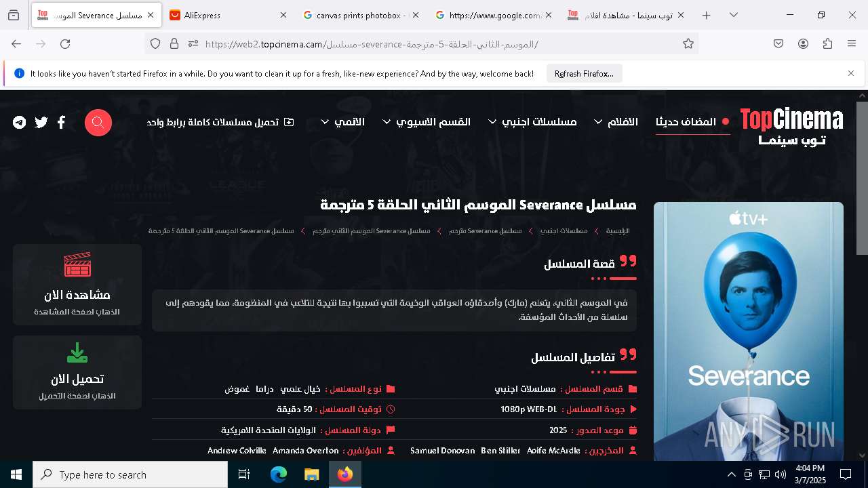Open the red search icon on TopCinema
This screenshot has height=488, width=868.
98,123
